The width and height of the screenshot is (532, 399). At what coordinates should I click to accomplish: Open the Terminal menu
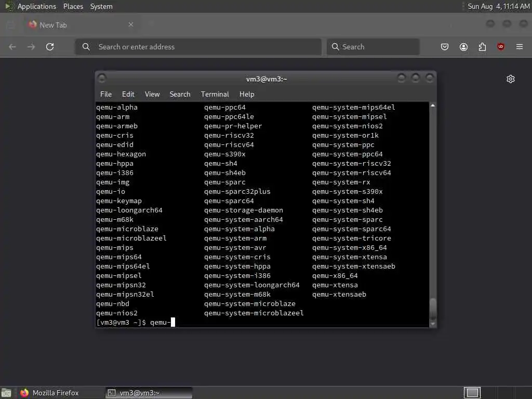[215, 95]
